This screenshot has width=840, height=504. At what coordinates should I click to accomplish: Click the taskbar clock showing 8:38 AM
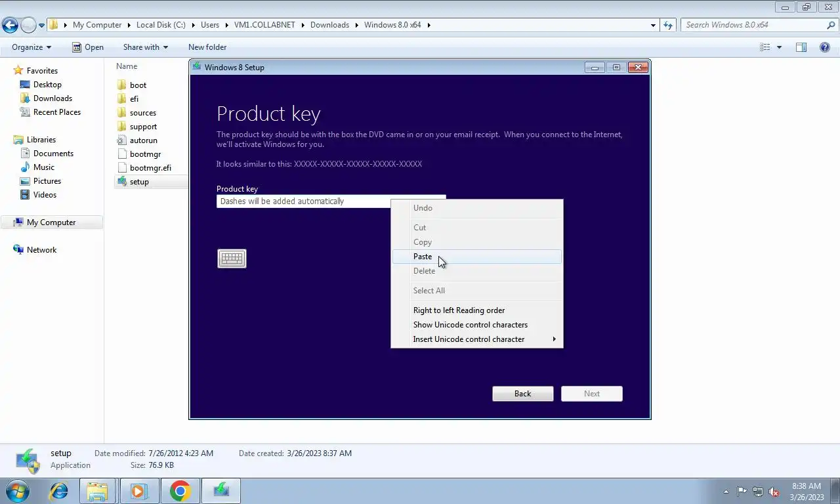point(807,492)
